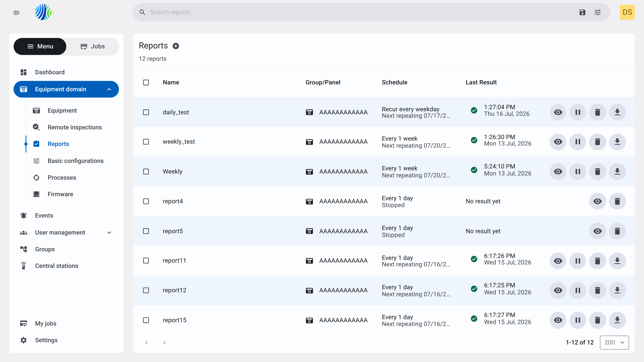644x362 pixels.
Task: Download the Weekly report result
Action: coord(617,171)
